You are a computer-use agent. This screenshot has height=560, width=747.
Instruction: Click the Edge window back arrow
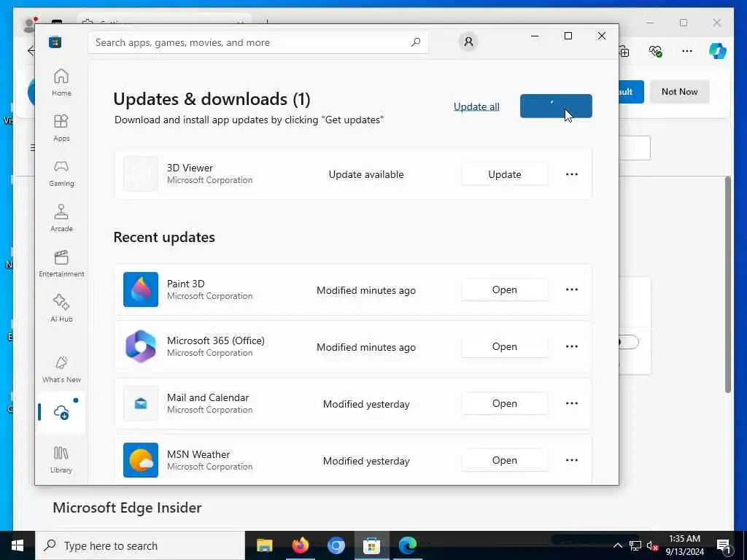tap(31, 51)
